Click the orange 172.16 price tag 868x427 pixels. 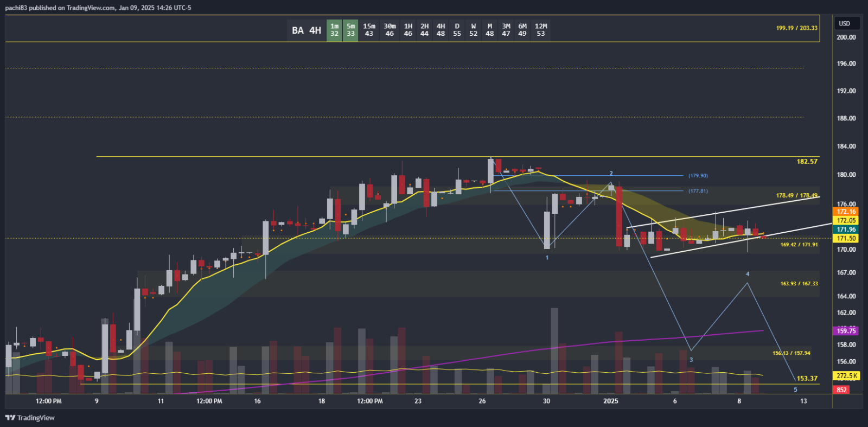(x=846, y=212)
